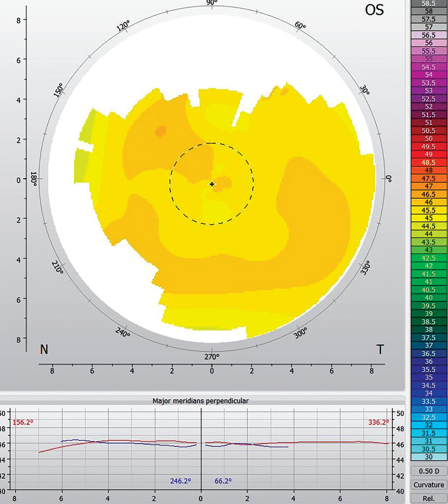Select the 57 gray swatch on scale
This screenshot has width=448, height=504.
429,27
